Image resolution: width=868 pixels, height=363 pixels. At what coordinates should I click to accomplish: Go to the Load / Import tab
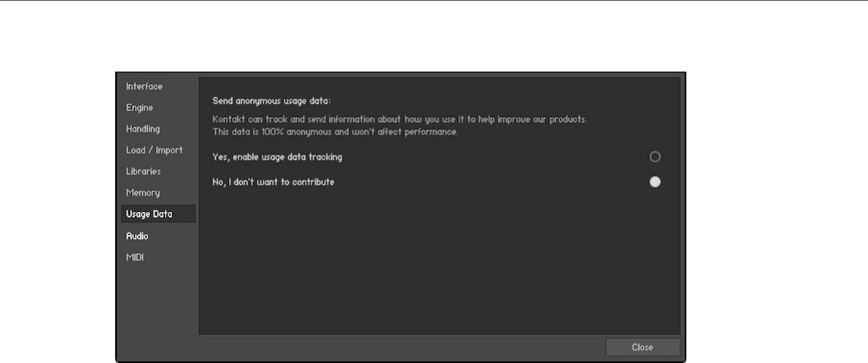tap(155, 150)
